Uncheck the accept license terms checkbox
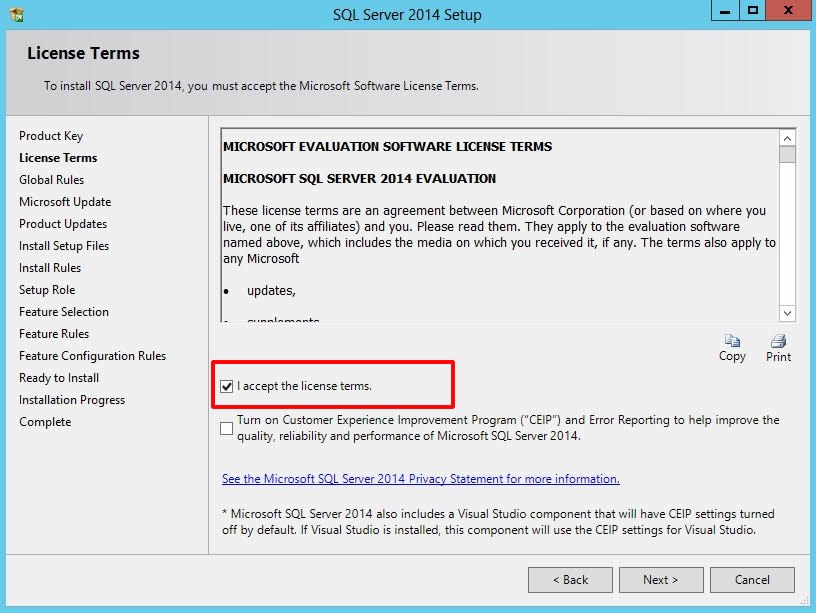This screenshot has width=816, height=613. pyautogui.click(x=227, y=386)
